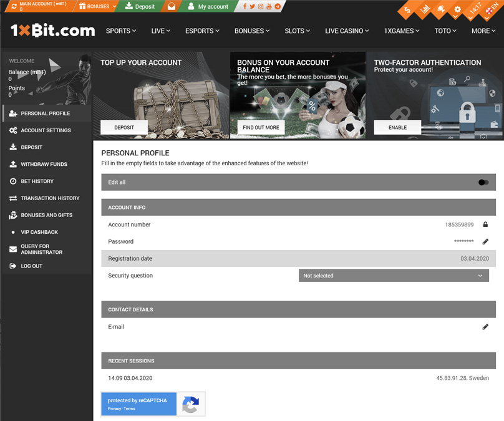Click the reCAPTCHA logo badge

(x=191, y=404)
